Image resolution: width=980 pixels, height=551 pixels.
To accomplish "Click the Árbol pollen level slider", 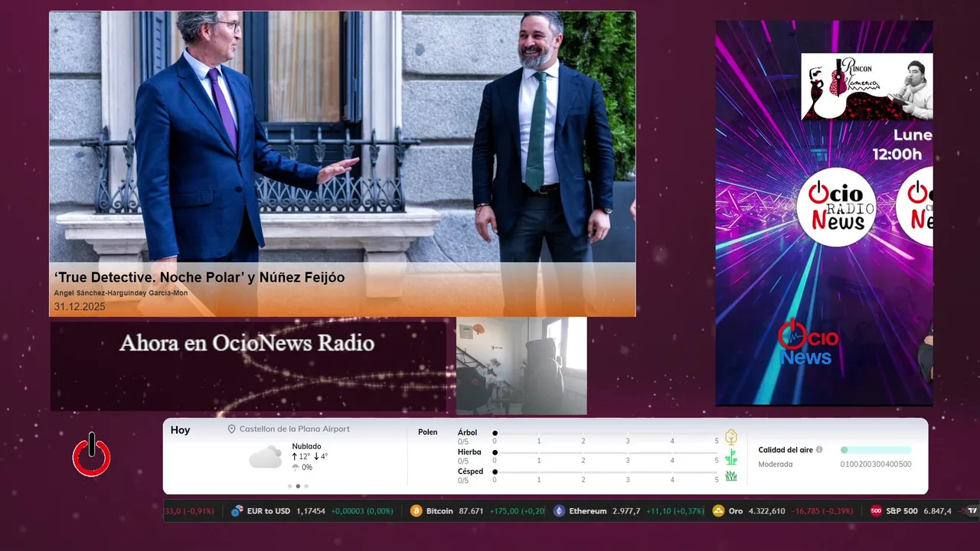I will click(606, 433).
